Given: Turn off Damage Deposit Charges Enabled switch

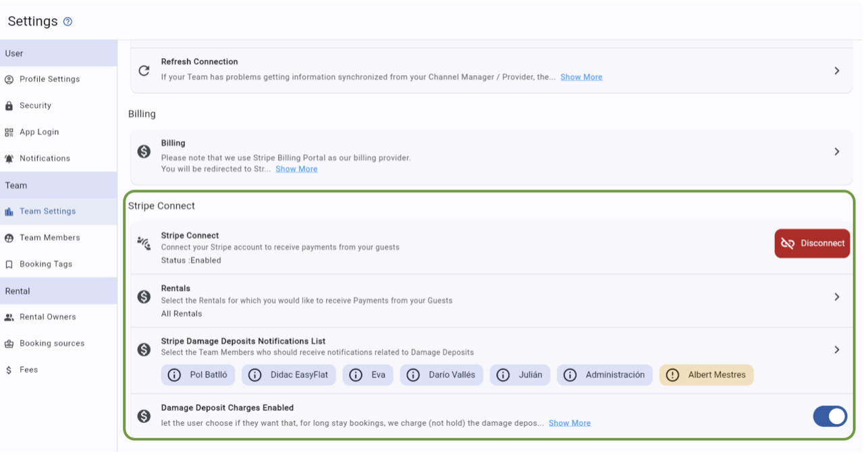Looking at the screenshot, I should click(830, 417).
